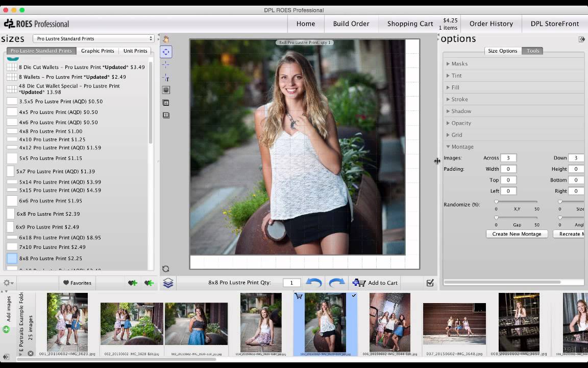
Task: Go to the Home tab
Action: 306,24
